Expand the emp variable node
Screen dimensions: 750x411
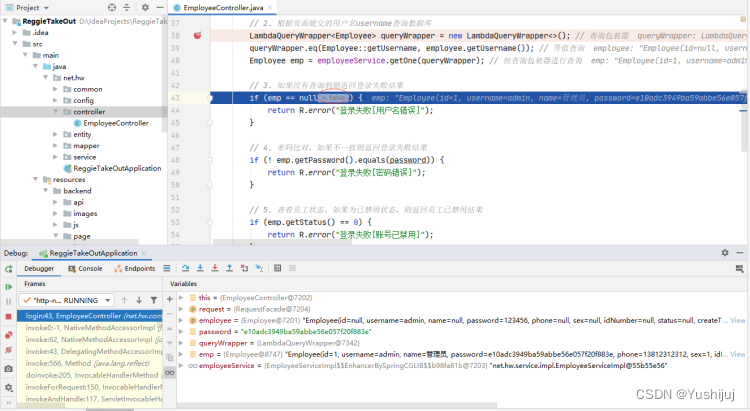(181, 354)
